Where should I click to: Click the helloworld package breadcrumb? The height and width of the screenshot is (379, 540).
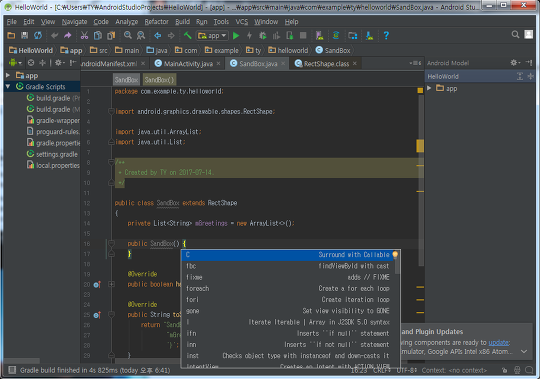point(288,50)
